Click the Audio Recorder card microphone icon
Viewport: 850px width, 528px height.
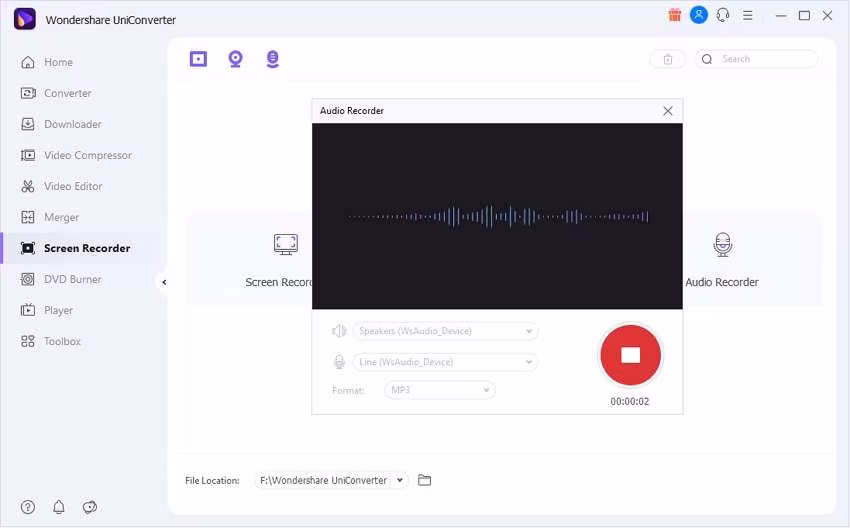pos(723,244)
